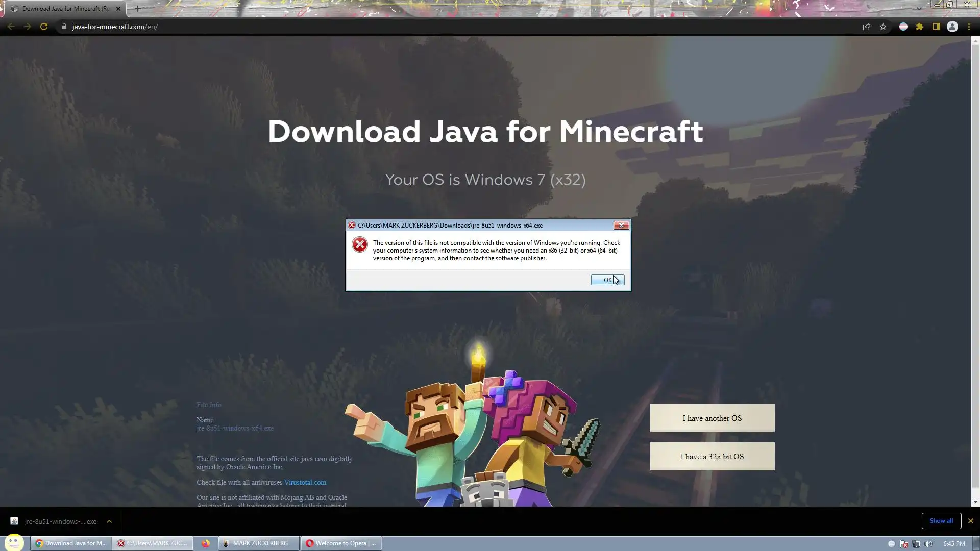Click the volume icon in system tray
The height and width of the screenshot is (551, 980).
click(928, 544)
